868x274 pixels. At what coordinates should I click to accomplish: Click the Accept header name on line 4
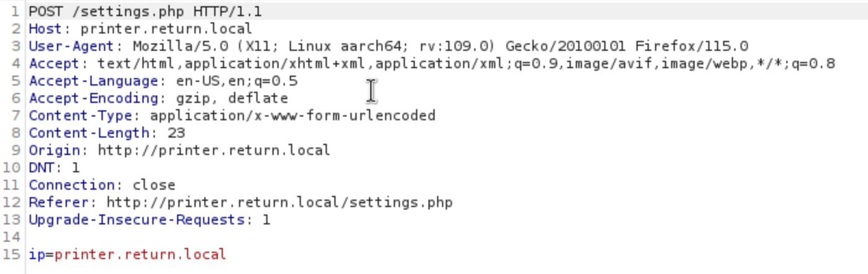pyautogui.click(x=54, y=63)
